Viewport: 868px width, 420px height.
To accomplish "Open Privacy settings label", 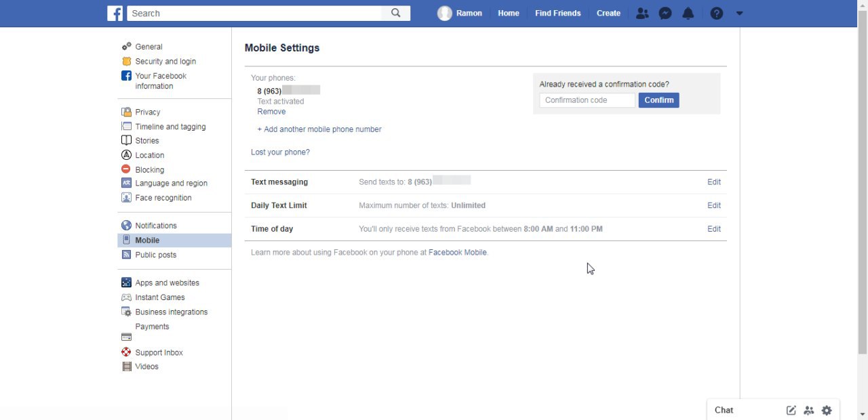I will (148, 112).
